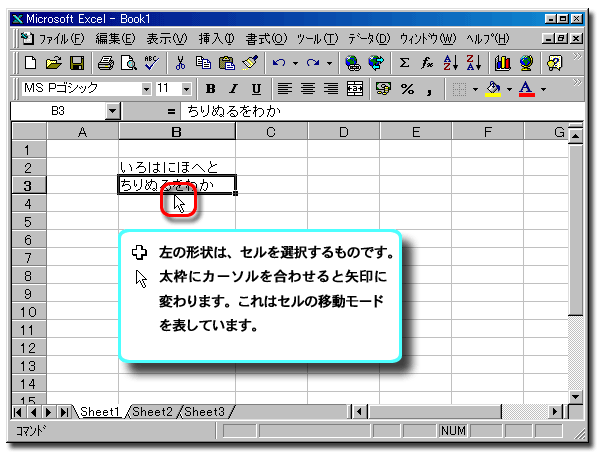Image resolution: width=600 pixels, height=456 pixels.
Task: Sort descending with Z-A icon
Action: (474, 63)
